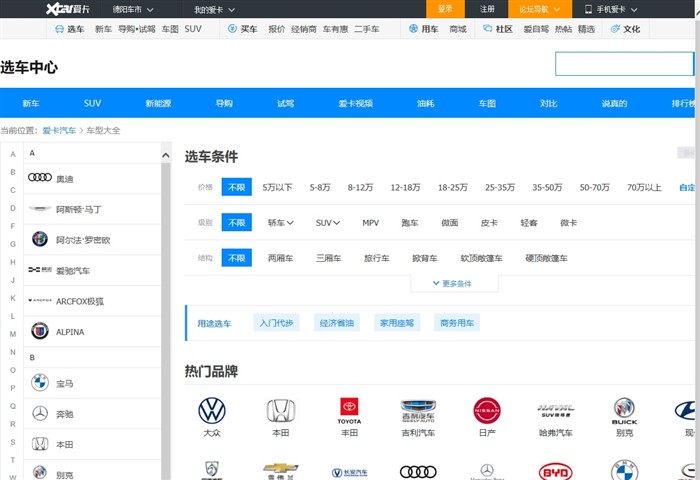The image size is (700, 480).
Task: Click the mobile phone icon beside 手机爱卡
Action: pyautogui.click(x=588, y=9)
